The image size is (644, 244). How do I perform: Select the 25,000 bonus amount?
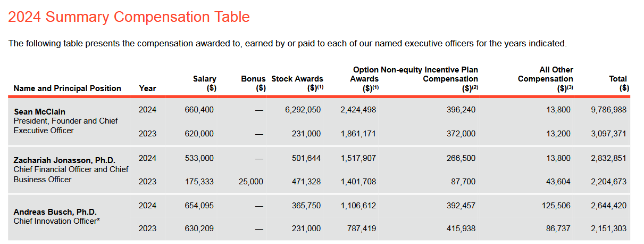point(250,182)
